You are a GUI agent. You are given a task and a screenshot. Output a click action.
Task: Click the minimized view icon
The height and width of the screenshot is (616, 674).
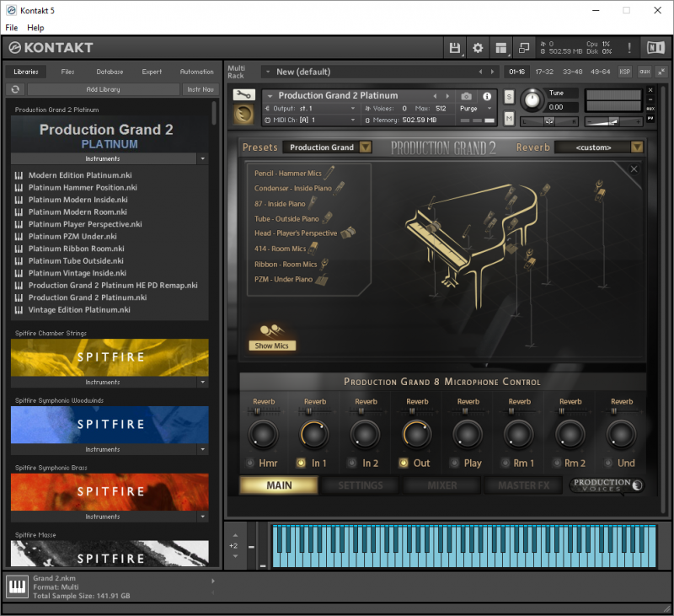tap(523, 48)
